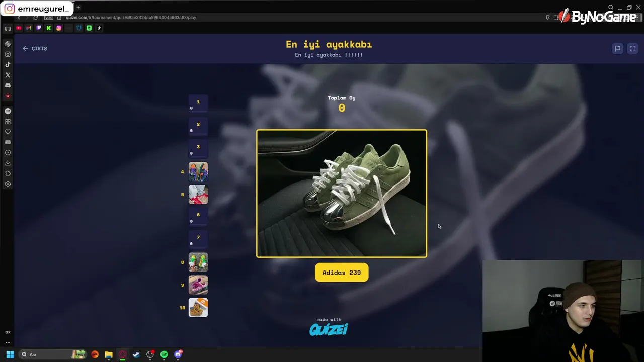
Task: Open the Twitch bookmark icon
Action: (x=39, y=28)
